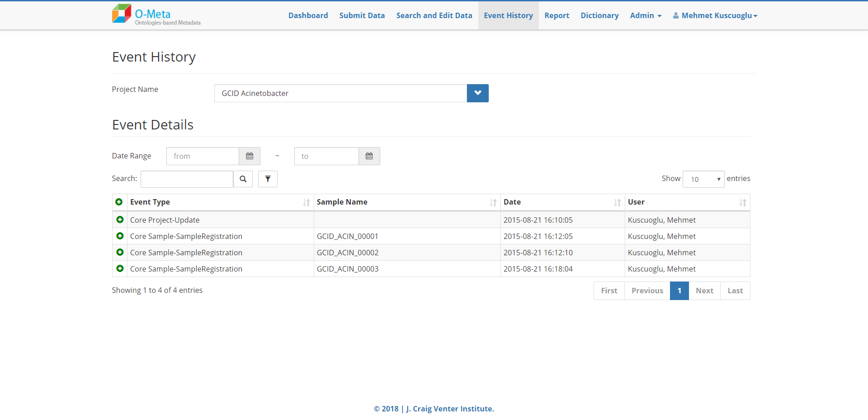868x420 pixels.
Task: Expand the GCID_ACIN_00001 row details
Action: point(120,236)
